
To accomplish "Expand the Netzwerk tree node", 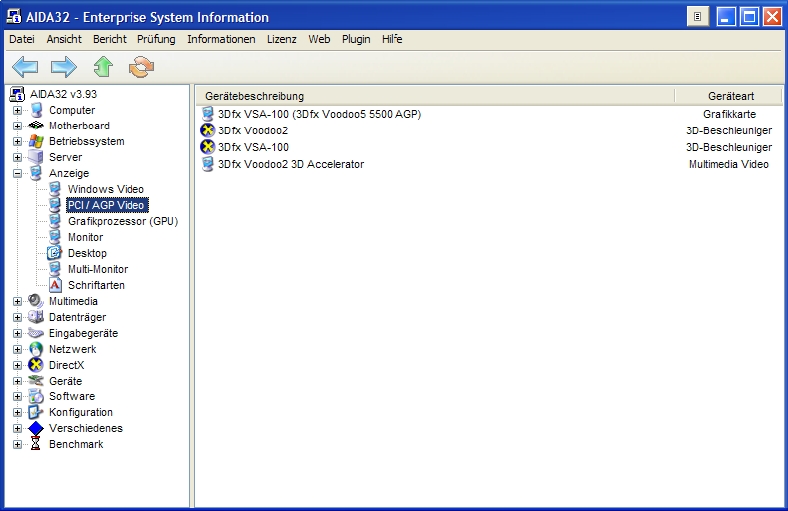I will pyautogui.click(x=18, y=349).
